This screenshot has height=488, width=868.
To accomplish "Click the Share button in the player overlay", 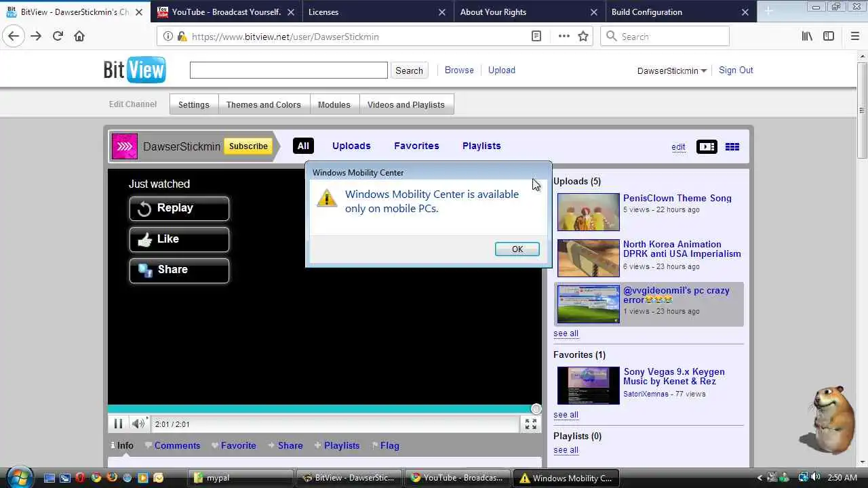I will point(179,270).
